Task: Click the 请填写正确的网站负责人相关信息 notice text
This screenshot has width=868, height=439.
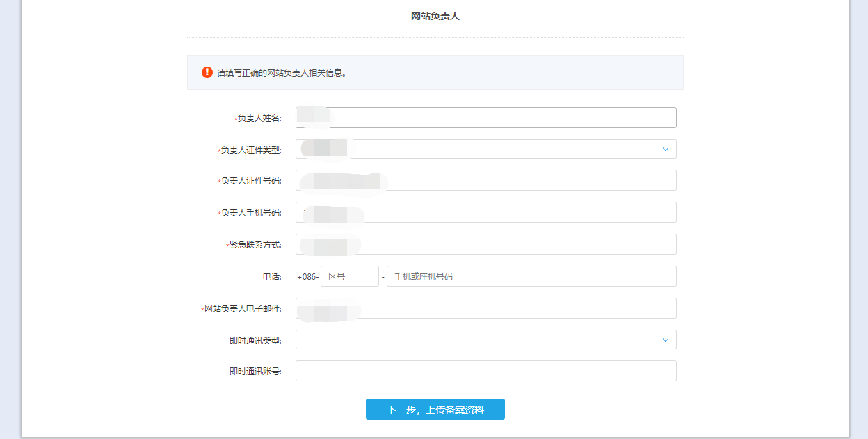Action: [x=282, y=72]
